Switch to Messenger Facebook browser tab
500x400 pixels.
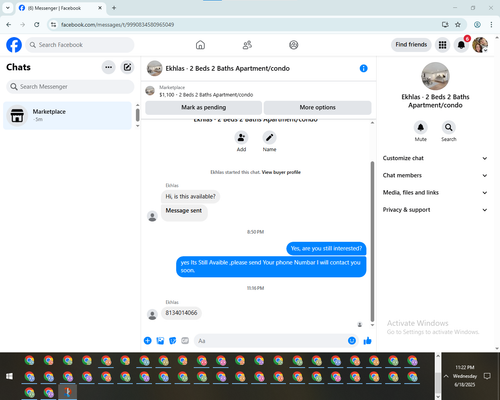tap(60, 8)
